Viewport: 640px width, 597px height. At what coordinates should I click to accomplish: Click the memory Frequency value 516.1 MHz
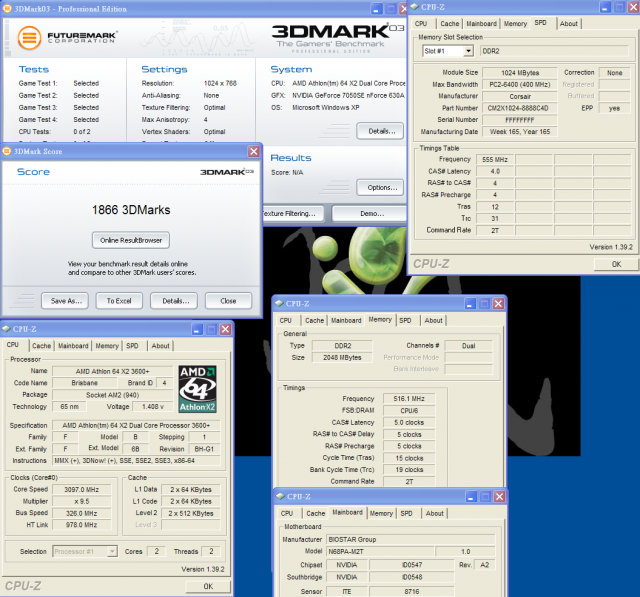[x=409, y=399]
